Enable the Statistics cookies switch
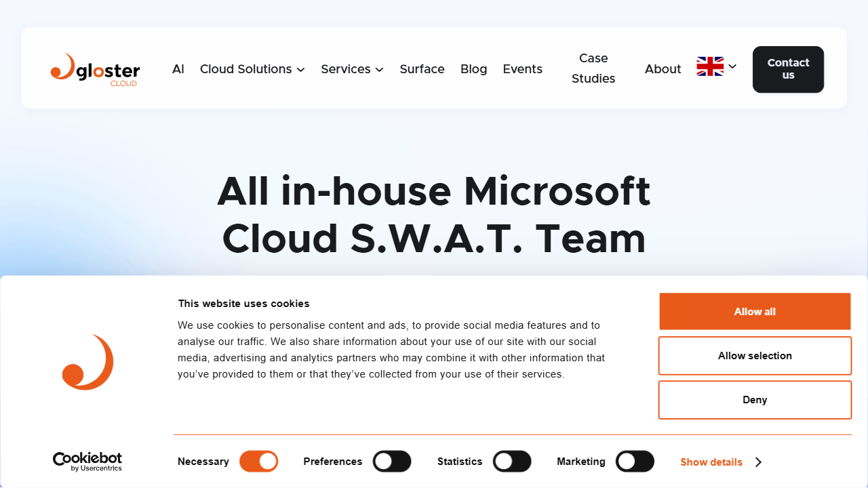The height and width of the screenshot is (488, 868). pyautogui.click(x=512, y=462)
